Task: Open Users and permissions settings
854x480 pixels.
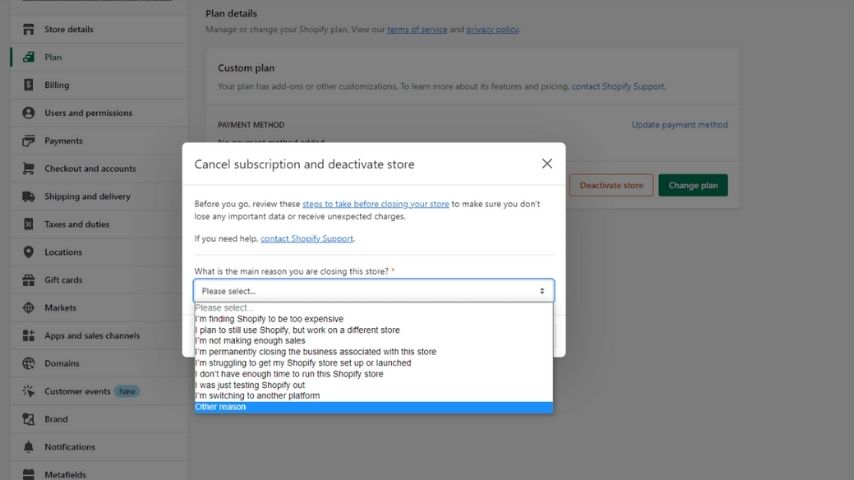Action: pyautogui.click(x=100, y=112)
